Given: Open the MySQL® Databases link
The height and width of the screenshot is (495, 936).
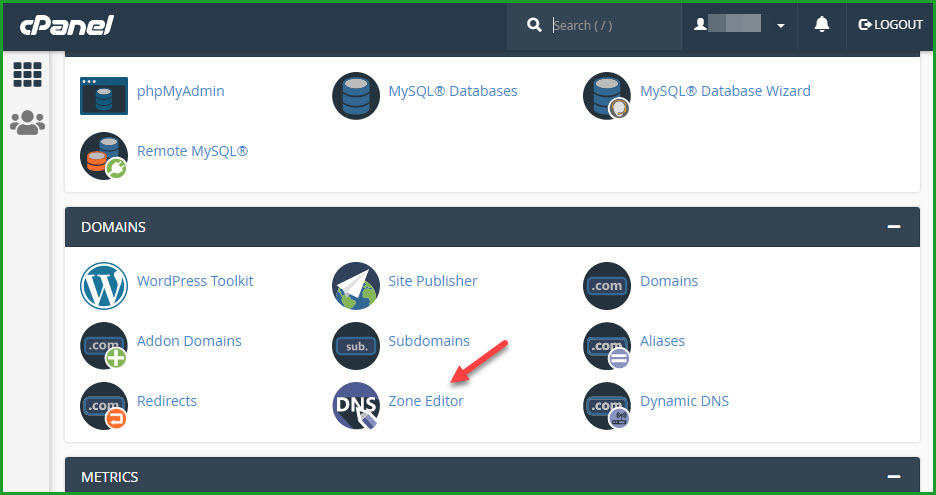Looking at the screenshot, I should [453, 91].
